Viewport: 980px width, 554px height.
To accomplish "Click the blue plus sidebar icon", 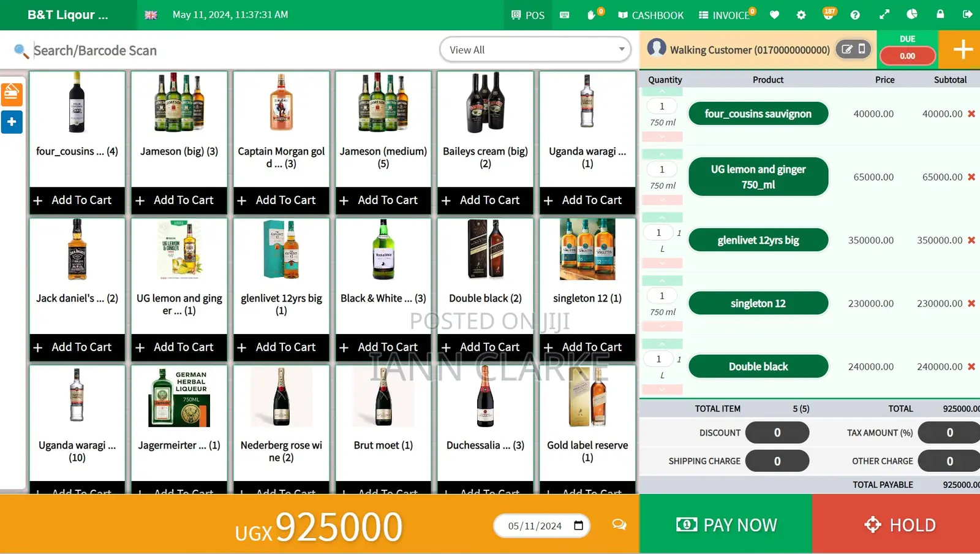I will pos(12,122).
